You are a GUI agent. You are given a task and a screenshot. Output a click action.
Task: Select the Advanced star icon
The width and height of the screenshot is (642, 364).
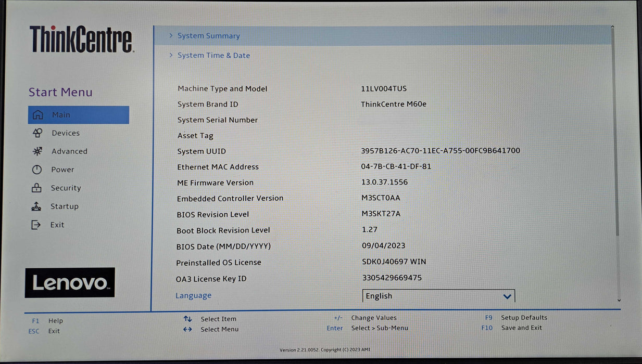[37, 151]
